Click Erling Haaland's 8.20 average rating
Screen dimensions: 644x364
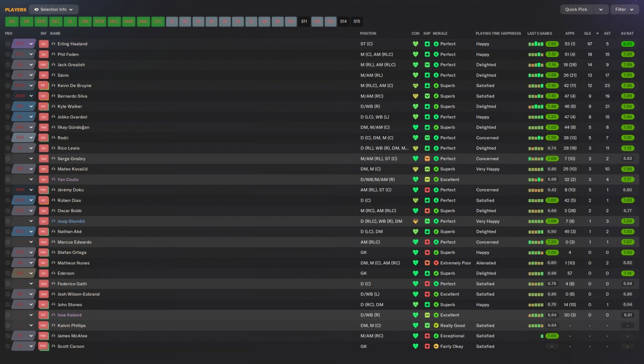[627, 44]
